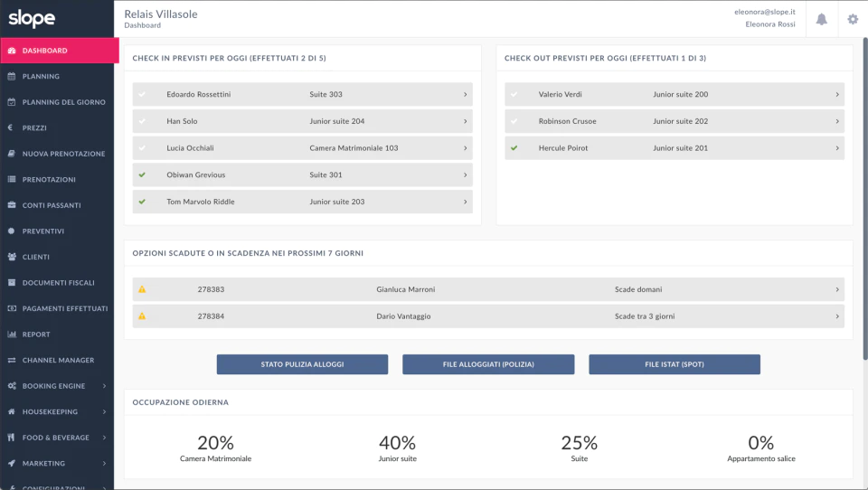Click the Clienti people icon
Viewport: 868px width, 490px height.
point(11,257)
